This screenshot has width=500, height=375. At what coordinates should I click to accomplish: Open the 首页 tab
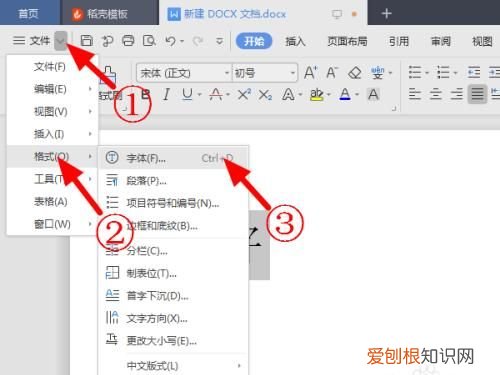pos(29,13)
